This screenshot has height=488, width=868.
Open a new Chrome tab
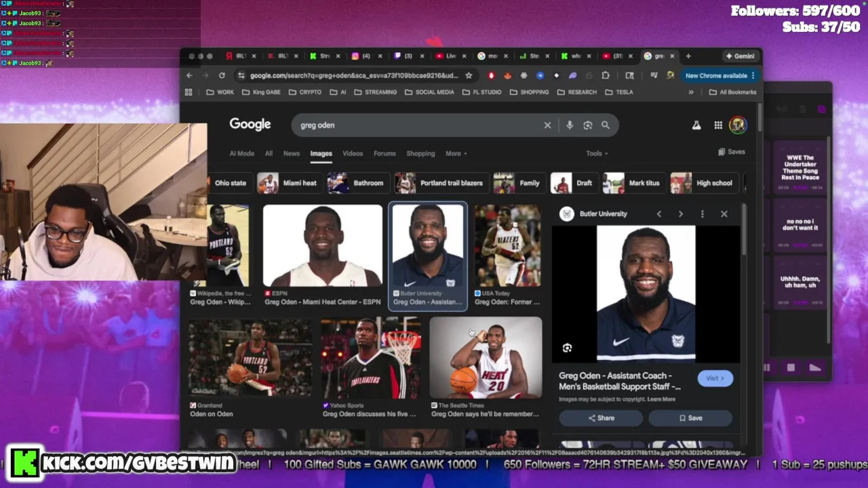tap(688, 56)
